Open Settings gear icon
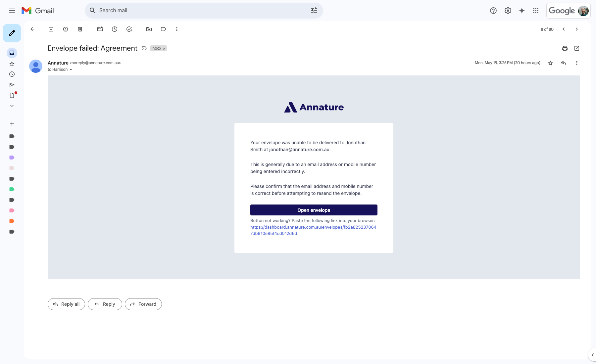Screen dimensions: 596x364 coord(508,11)
